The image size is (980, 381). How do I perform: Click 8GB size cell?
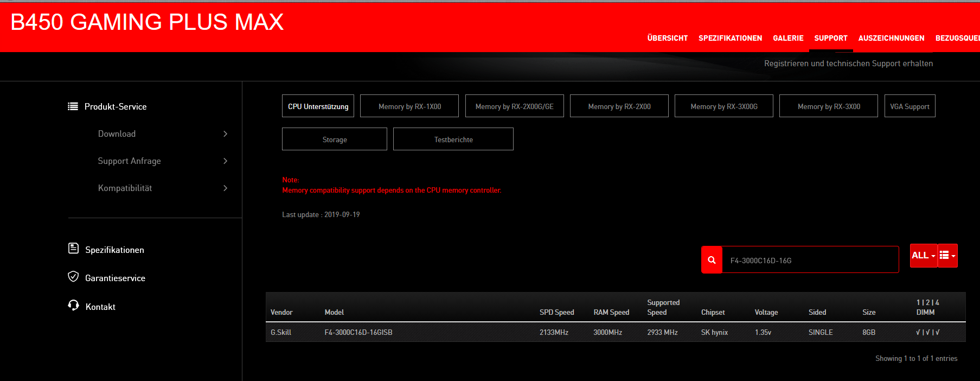pos(869,332)
